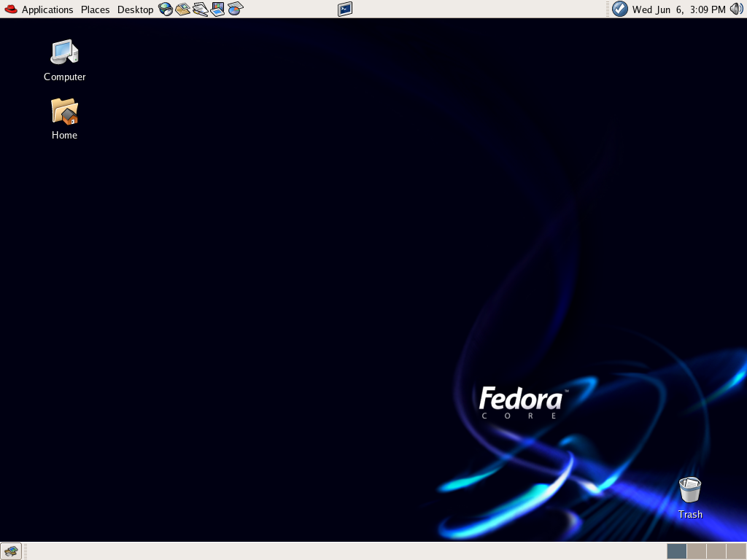Select the Trash desktop icon

690,498
